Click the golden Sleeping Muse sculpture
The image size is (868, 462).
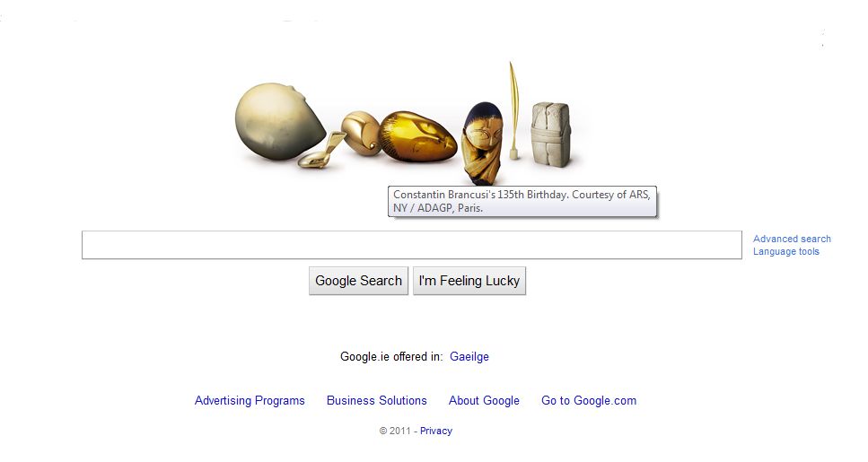418,136
